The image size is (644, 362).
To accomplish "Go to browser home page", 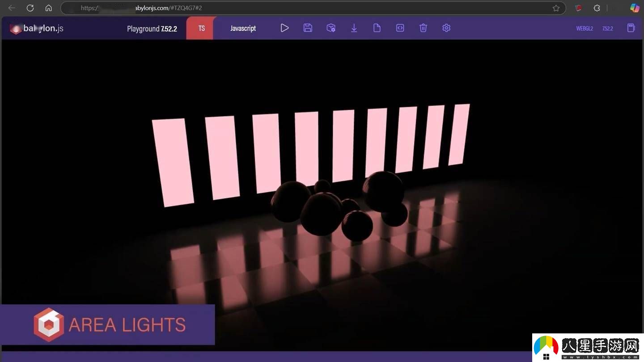I will coord(49,8).
